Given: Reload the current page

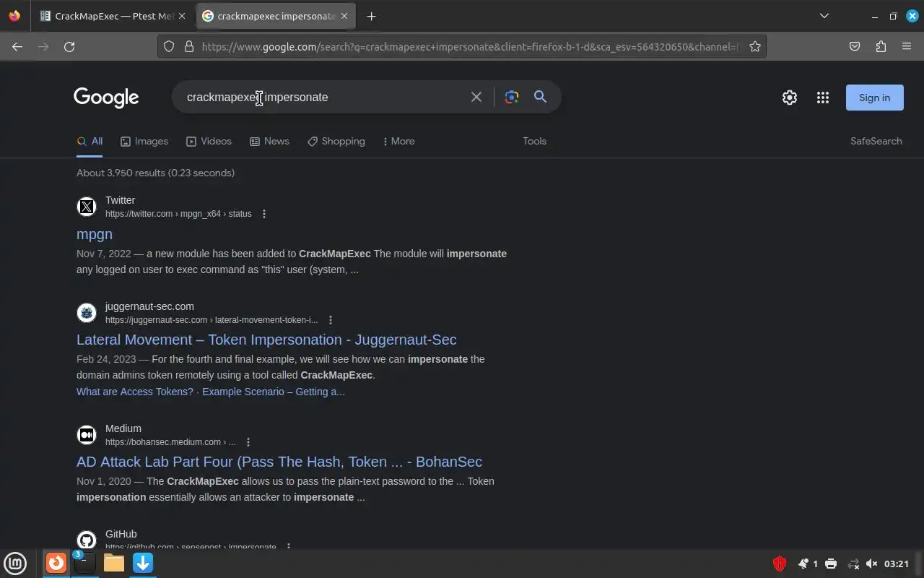Looking at the screenshot, I should click(69, 46).
